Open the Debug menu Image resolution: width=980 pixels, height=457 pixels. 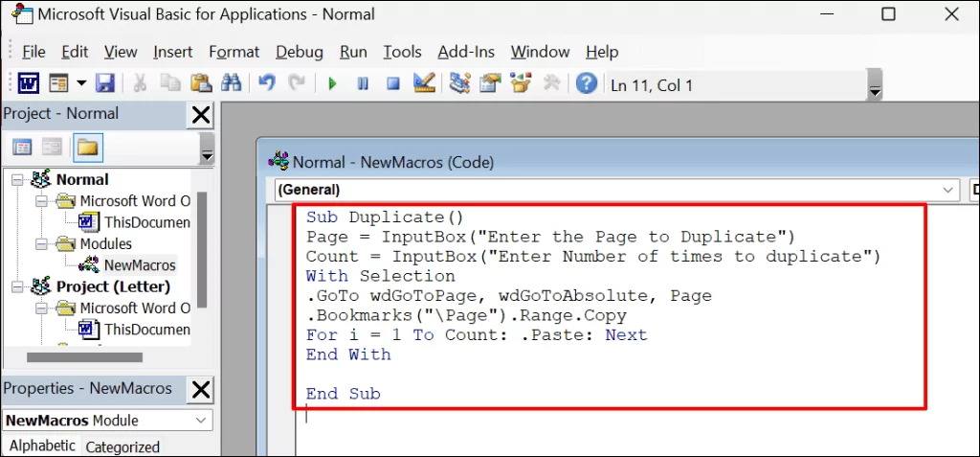[x=300, y=52]
